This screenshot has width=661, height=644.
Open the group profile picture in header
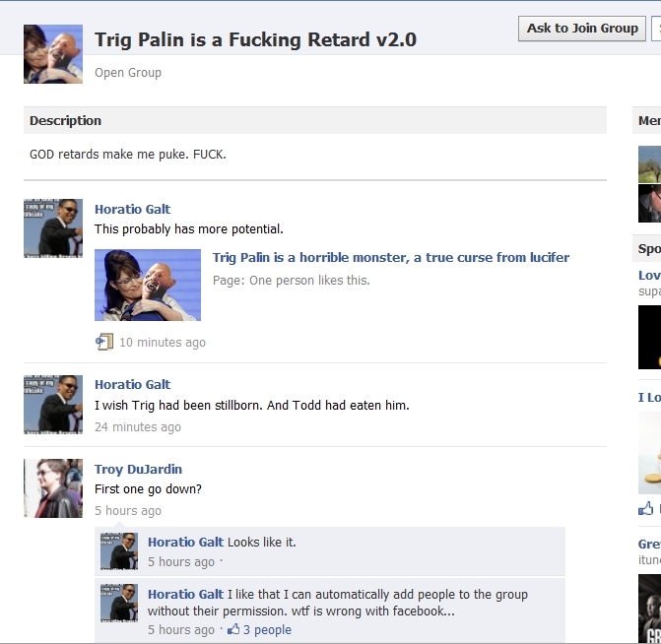point(53,54)
